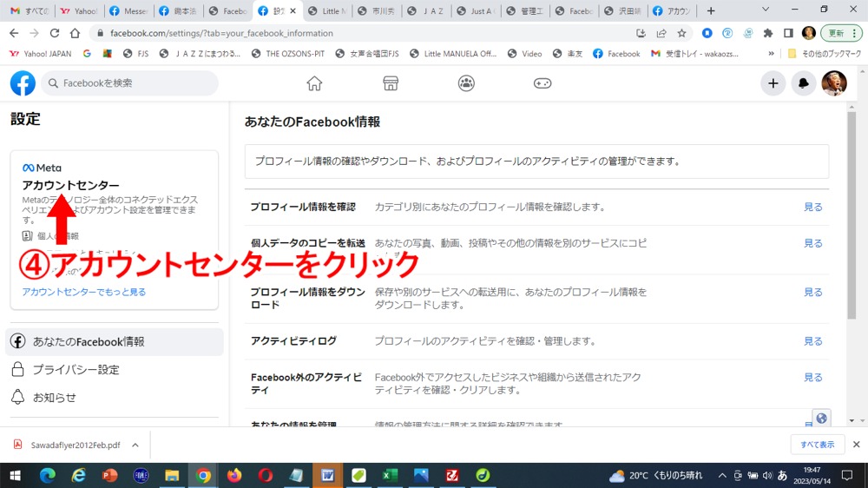
Task: Select プライバシー設定 in the sidebar
Action: click(115, 369)
